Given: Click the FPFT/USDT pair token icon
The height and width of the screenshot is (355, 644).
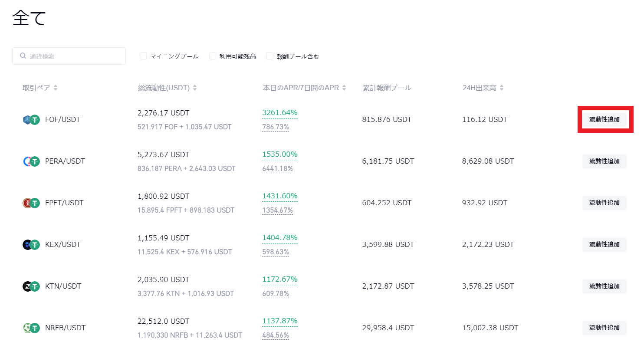Looking at the screenshot, I should [31, 203].
